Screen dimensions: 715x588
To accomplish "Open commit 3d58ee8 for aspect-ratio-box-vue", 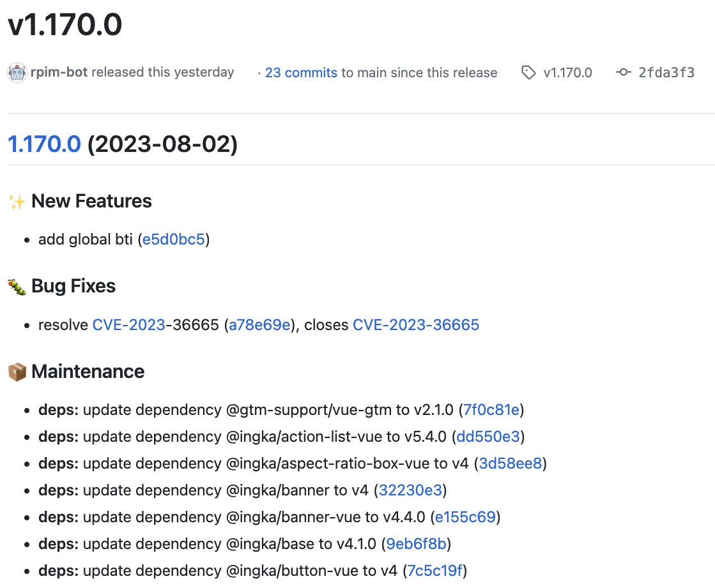I will 511,464.
